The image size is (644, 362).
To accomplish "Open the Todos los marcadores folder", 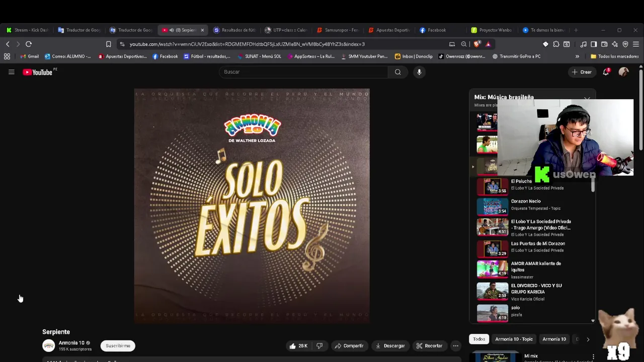I will click(615, 56).
